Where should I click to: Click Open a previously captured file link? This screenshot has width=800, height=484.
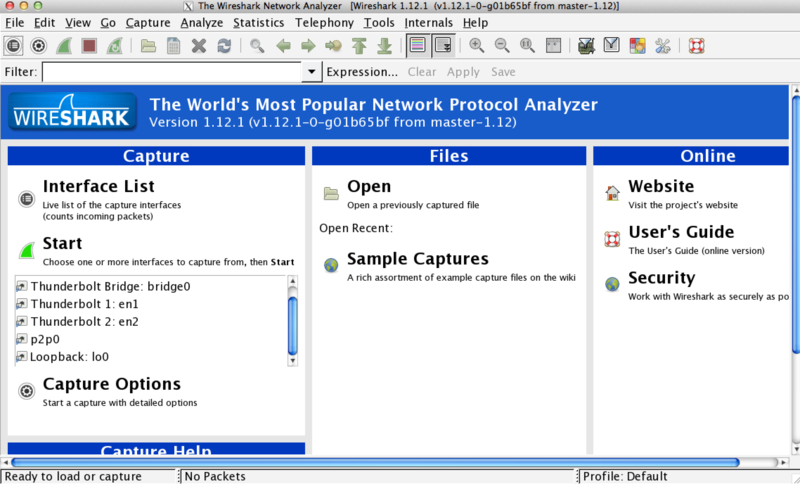coord(413,205)
